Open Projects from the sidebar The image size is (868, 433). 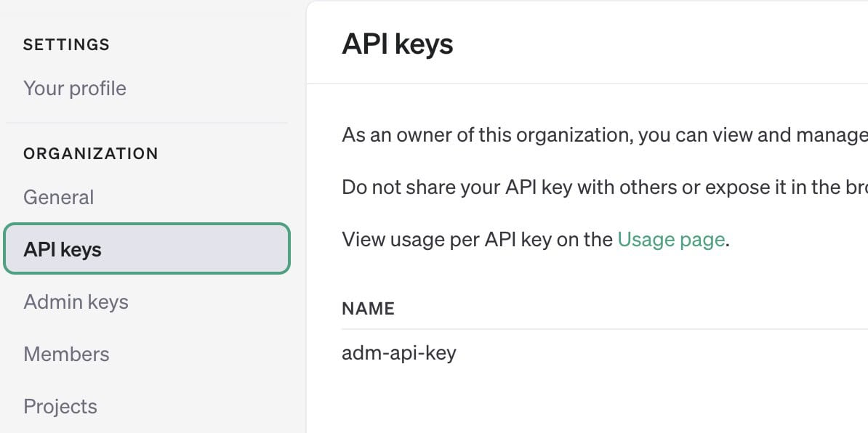click(60, 407)
